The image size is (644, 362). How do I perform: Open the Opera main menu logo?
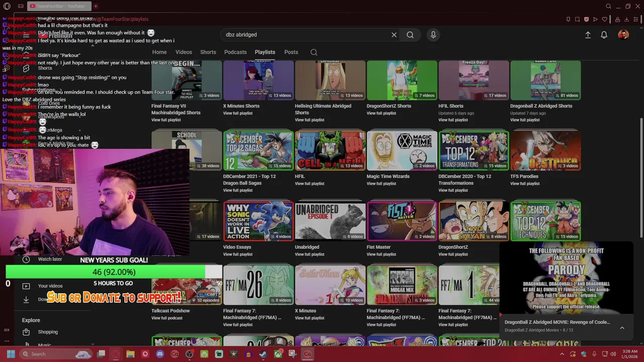click(7, 6)
